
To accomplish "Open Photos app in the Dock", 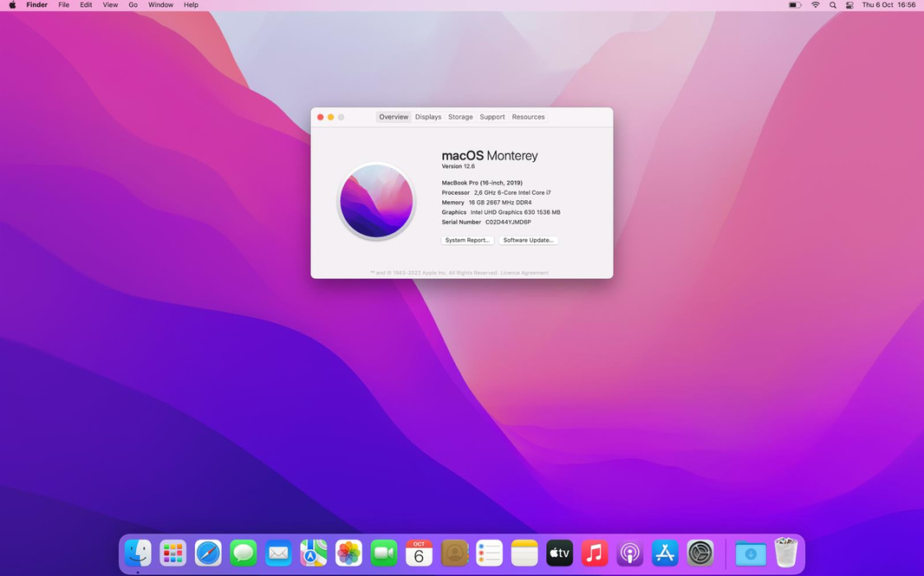I will [x=348, y=553].
